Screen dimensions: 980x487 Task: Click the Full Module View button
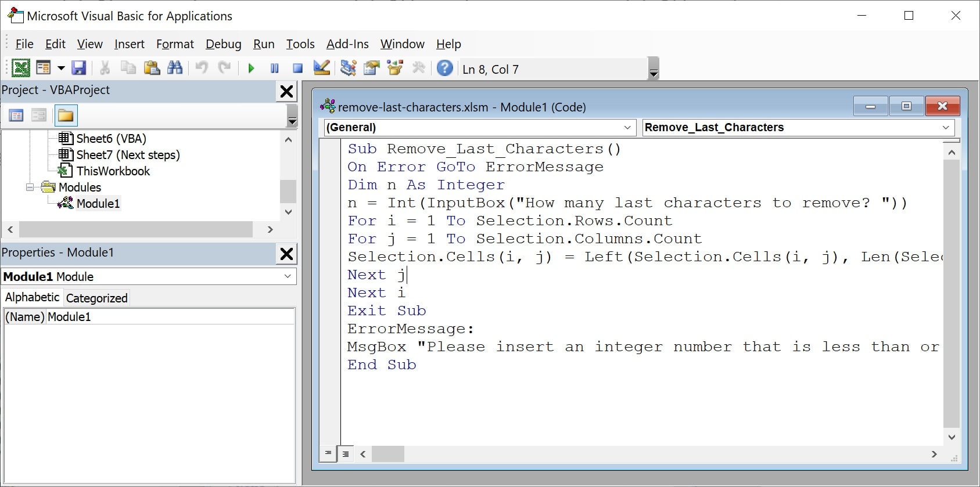[x=346, y=453]
